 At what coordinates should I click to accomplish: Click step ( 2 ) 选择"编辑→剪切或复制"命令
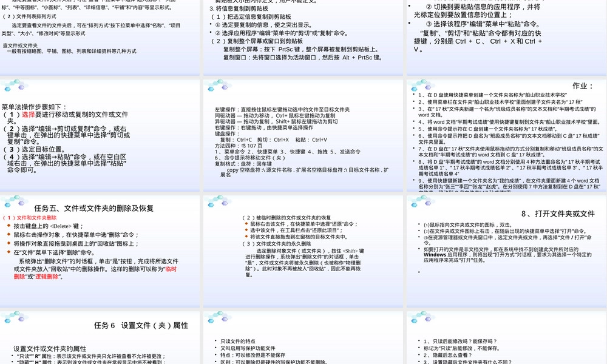pyautogui.click(x=66, y=135)
